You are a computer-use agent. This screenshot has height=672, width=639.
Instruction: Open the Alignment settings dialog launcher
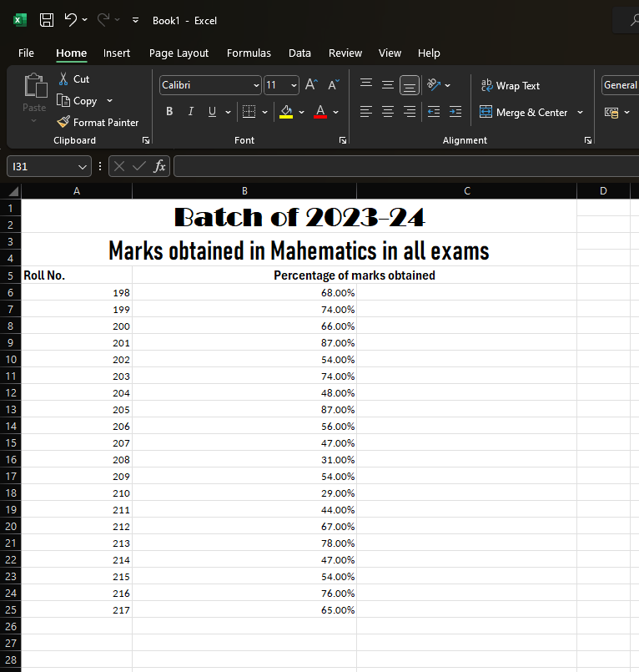(x=587, y=140)
